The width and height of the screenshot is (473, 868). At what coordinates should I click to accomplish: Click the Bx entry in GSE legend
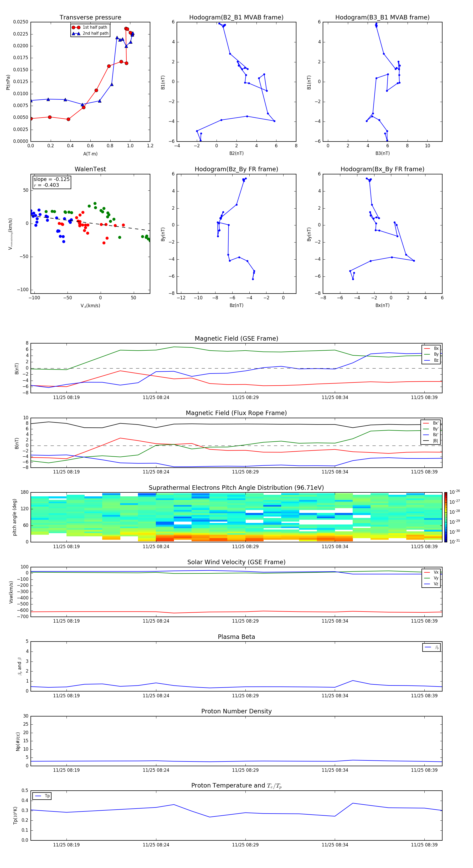click(x=431, y=349)
